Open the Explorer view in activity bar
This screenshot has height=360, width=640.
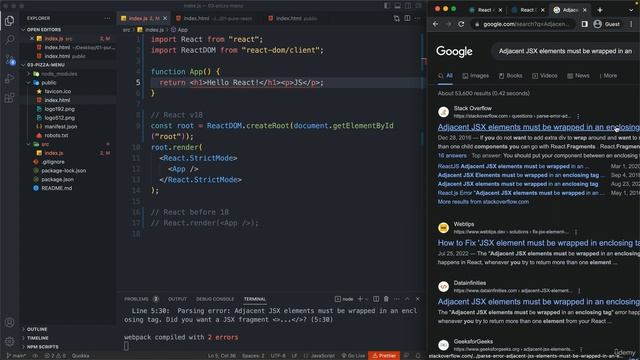point(9,20)
